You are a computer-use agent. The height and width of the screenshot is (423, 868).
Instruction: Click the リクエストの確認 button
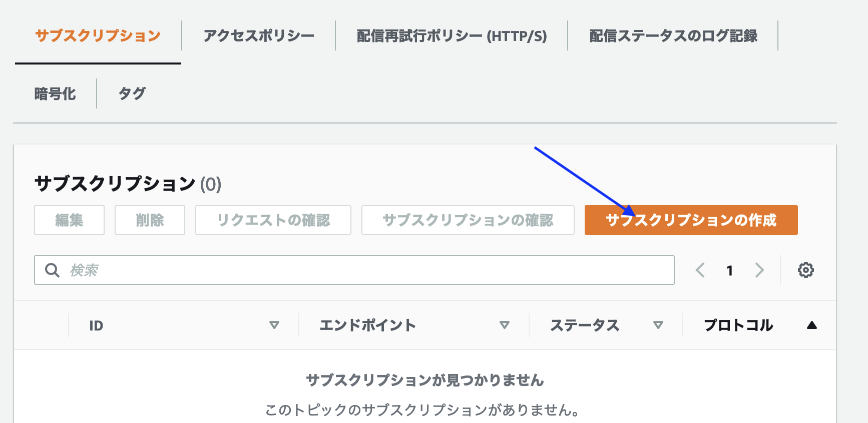pyautogui.click(x=273, y=220)
